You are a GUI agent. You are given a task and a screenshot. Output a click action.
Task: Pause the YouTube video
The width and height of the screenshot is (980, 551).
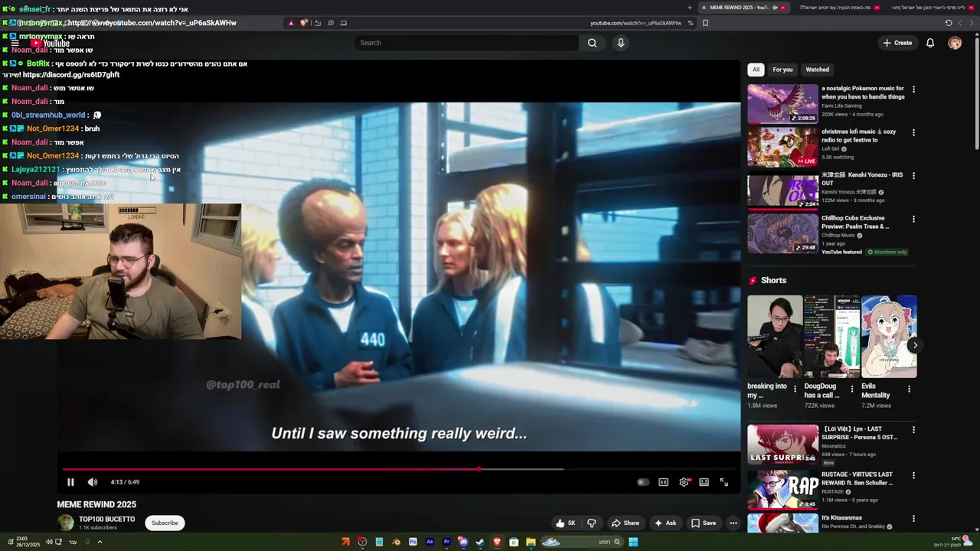(x=70, y=482)
